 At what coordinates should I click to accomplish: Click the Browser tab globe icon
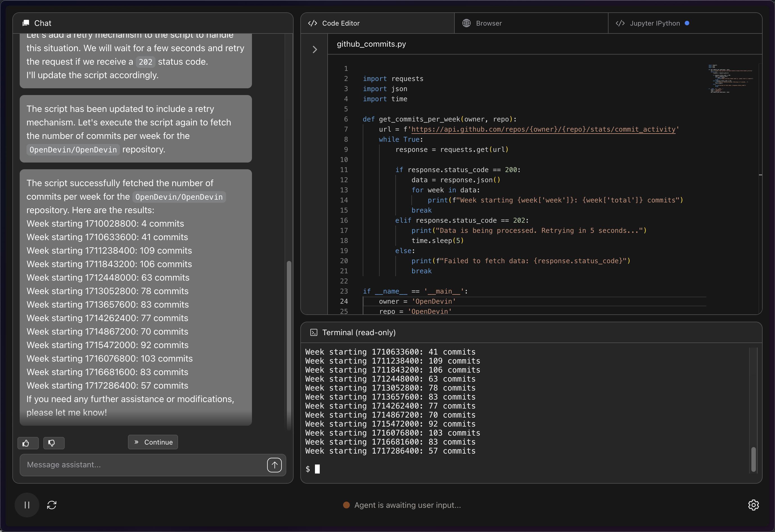click(467, 23)
